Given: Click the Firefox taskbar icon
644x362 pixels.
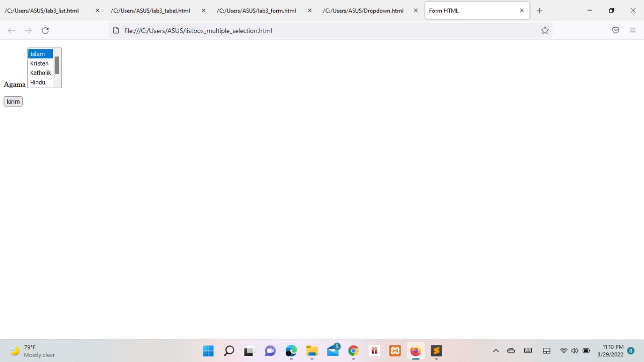Looking at the screenshot, I should point(416,351).
